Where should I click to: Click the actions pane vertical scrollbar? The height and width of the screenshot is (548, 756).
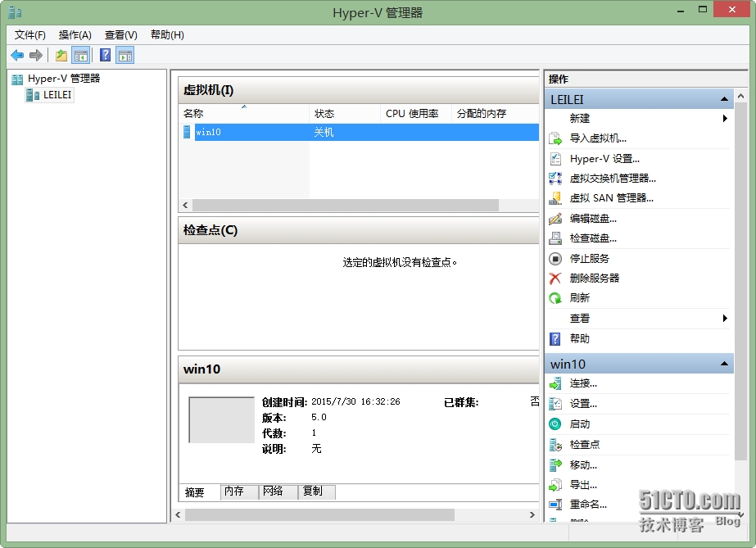[x=740, y=281]
